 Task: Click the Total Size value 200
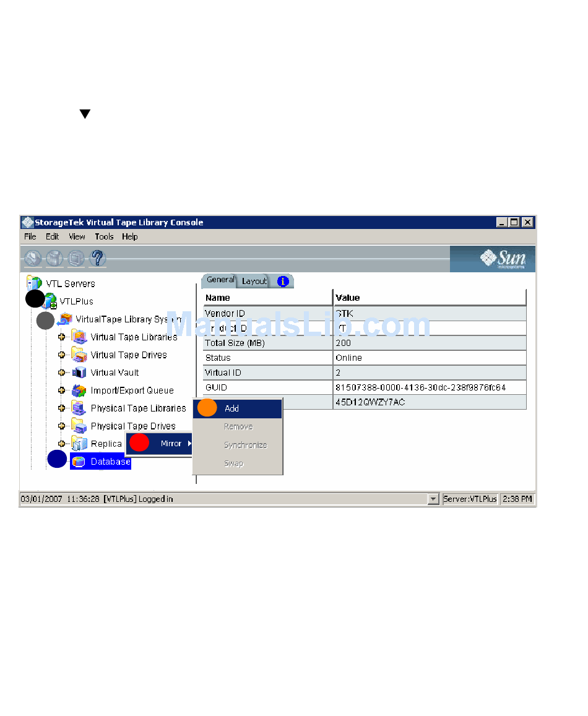343,343
